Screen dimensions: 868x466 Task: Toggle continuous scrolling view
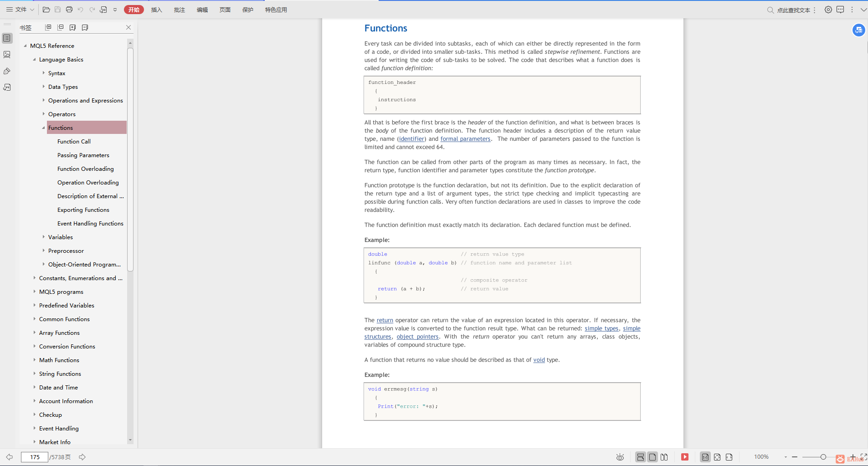641,457
